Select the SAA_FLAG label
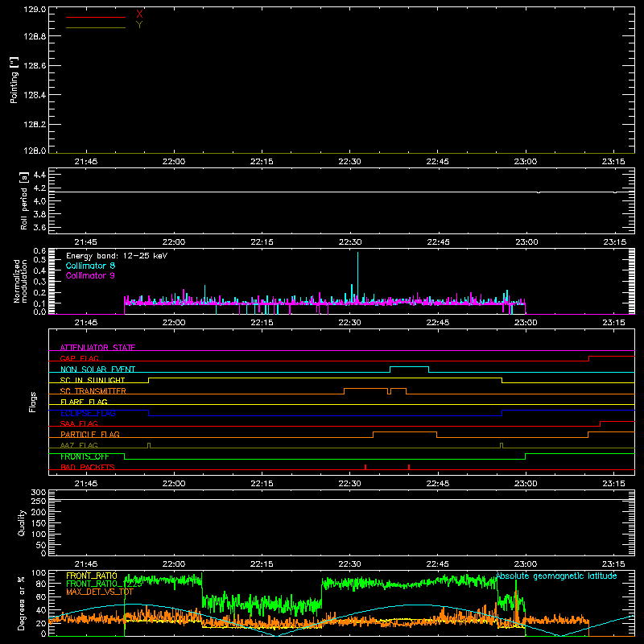 click(79, 423)
